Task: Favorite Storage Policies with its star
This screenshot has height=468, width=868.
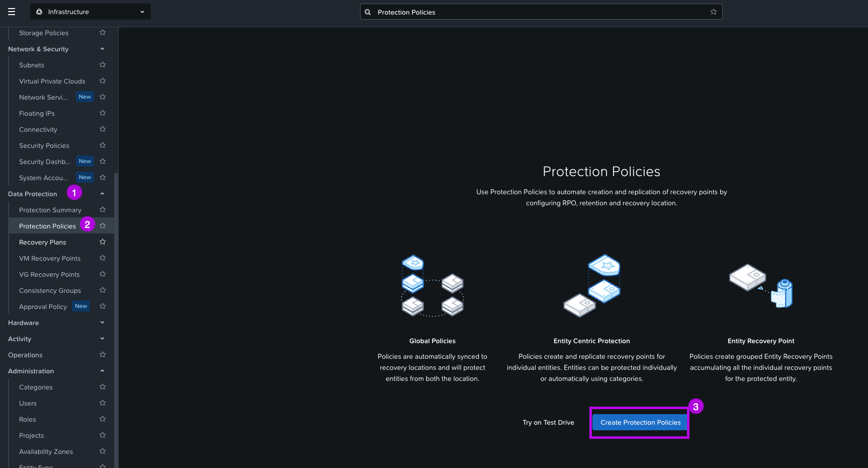Action: [x=103, y=33]
